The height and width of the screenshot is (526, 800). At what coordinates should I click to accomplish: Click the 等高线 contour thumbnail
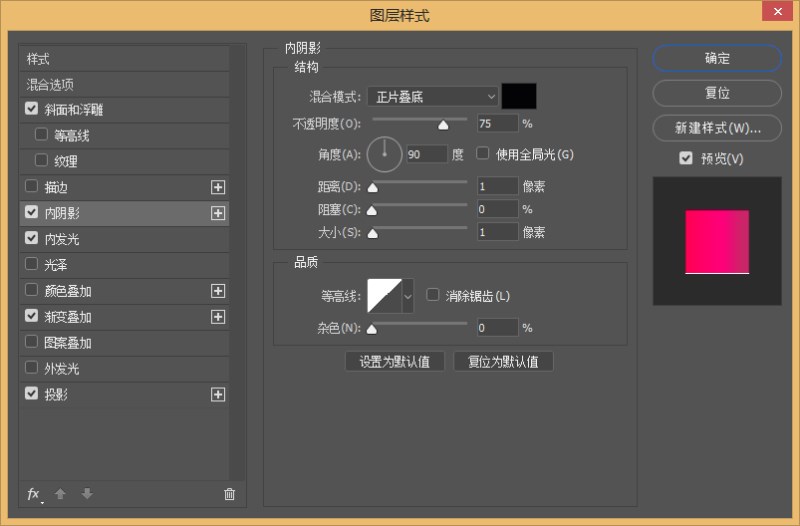tap(385, 296)
